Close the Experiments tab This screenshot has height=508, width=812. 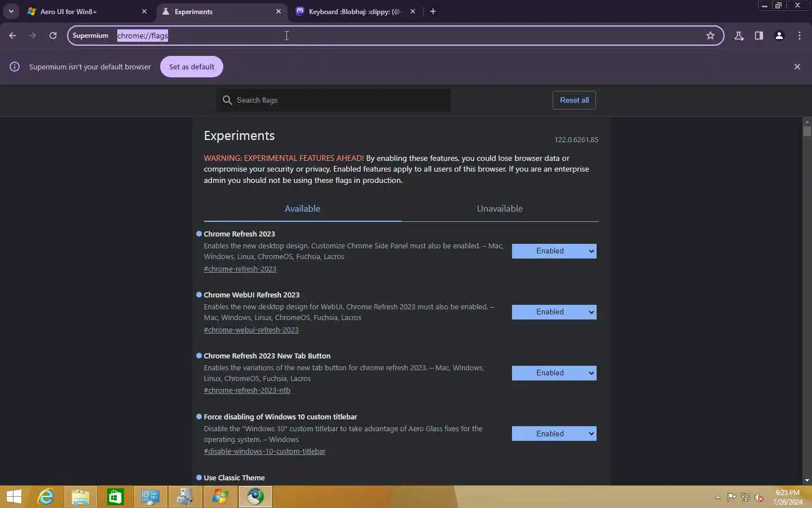[x=279, y=11]
